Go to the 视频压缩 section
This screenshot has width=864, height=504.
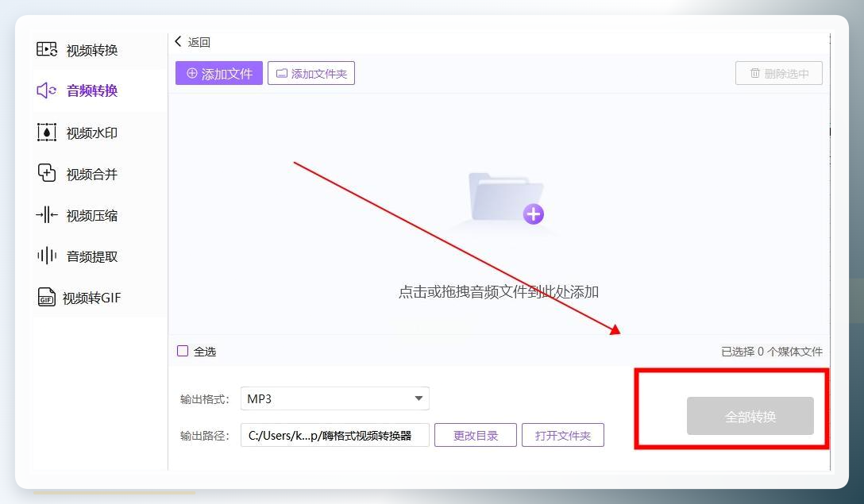tap(99, 215)
